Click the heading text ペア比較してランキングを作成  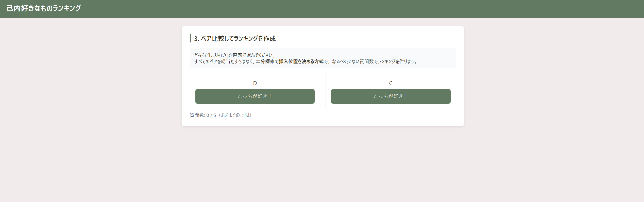238,39
